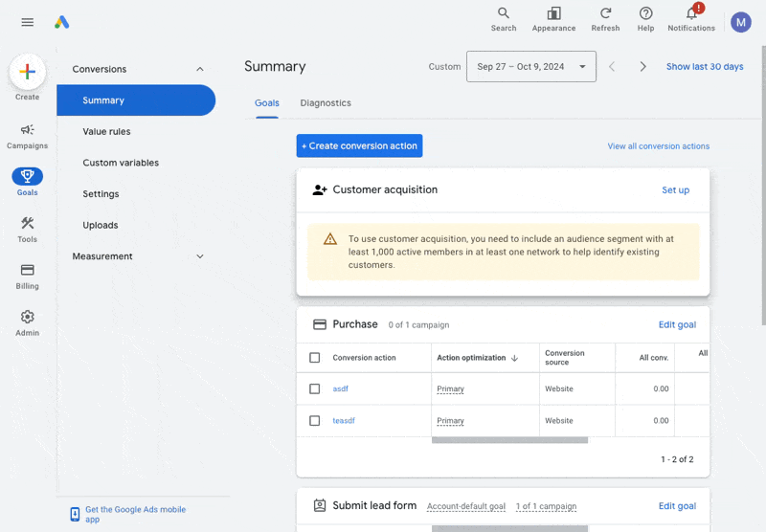Select Goals trophy icon
The image size is (766, 532).
[x=28, y=176]
